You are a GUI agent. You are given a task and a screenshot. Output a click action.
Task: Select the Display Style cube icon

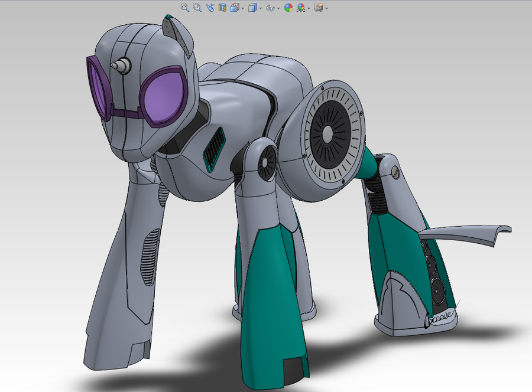tap(252, 8)
